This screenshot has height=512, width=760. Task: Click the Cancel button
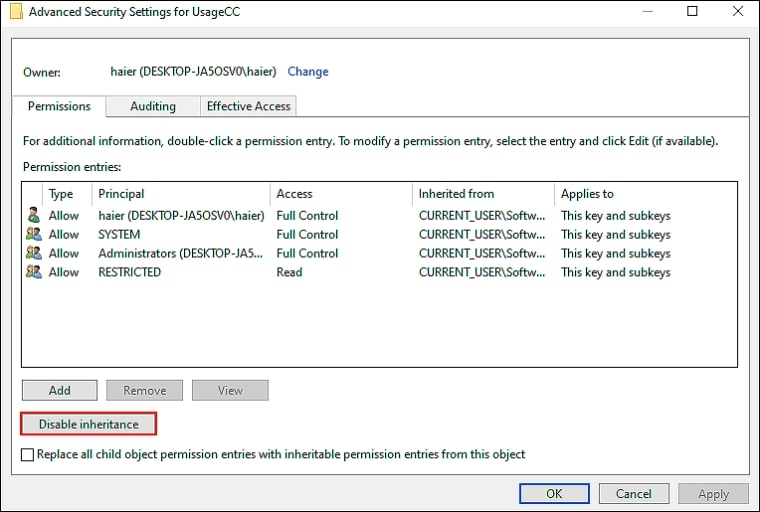(x=634, y=494)
